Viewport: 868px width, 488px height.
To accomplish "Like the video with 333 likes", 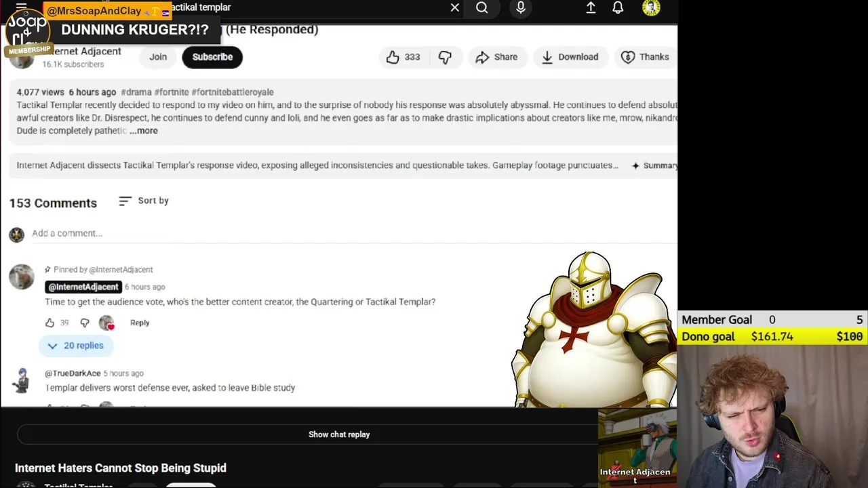I will (x=403, y=57).
